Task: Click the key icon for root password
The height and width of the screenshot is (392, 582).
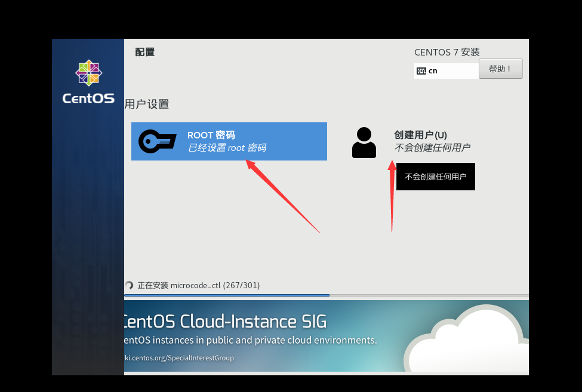Action: pyautogui.click(x=157, y=141)
